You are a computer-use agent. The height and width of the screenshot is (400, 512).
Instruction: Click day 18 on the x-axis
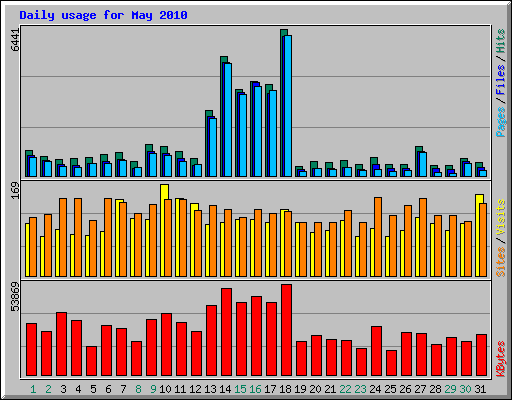coord(285,389)
